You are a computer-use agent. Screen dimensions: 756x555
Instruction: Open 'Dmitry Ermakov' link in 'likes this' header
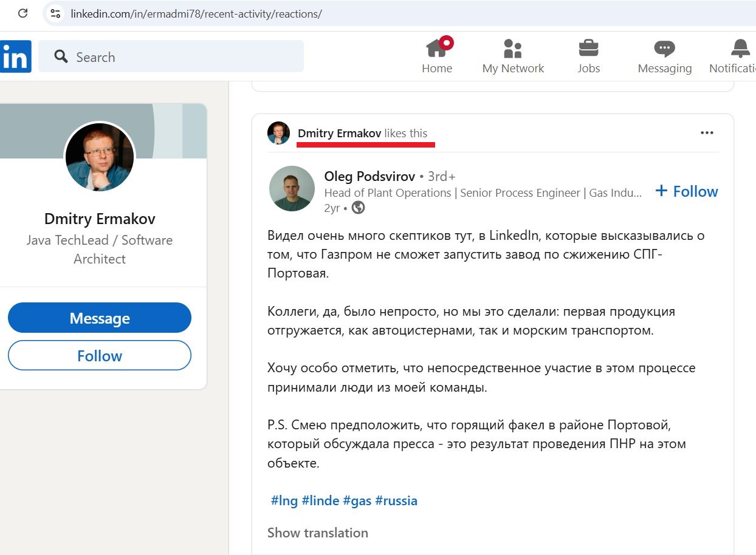coord(340,133)
